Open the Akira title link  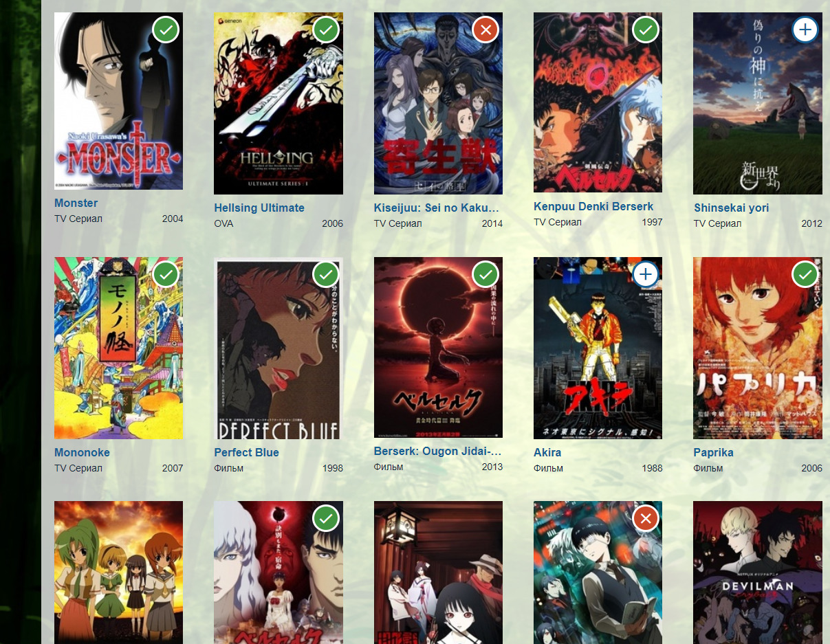(547, 452)
